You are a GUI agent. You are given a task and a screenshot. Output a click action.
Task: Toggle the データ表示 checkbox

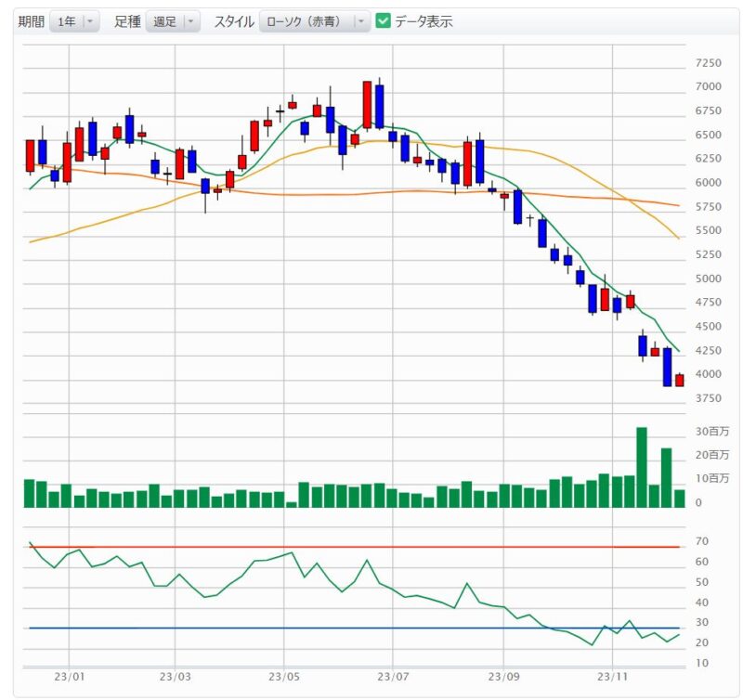383,20
